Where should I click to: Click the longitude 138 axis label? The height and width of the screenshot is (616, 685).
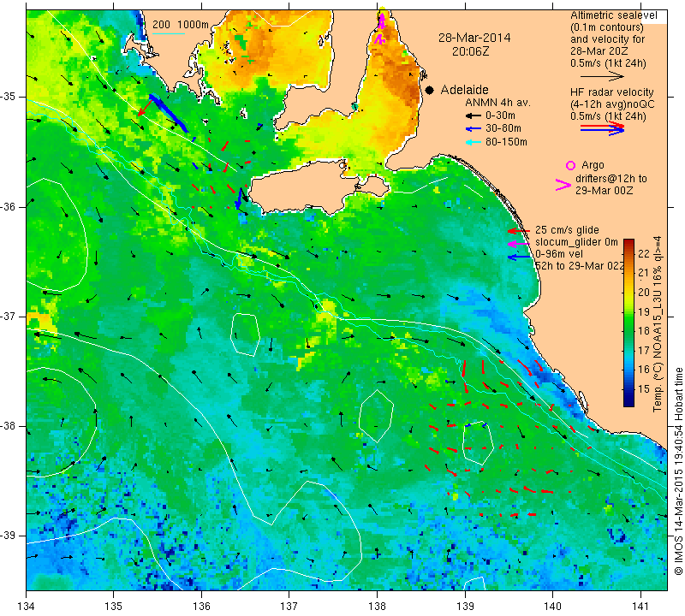[377, 607]
